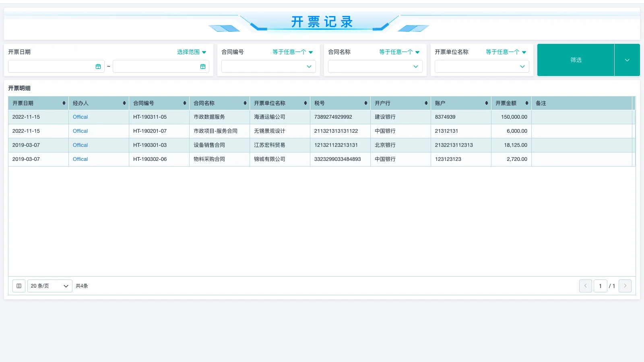
Task: Expand the 合同编号 filter dropdown box
Action: (268, 66)
